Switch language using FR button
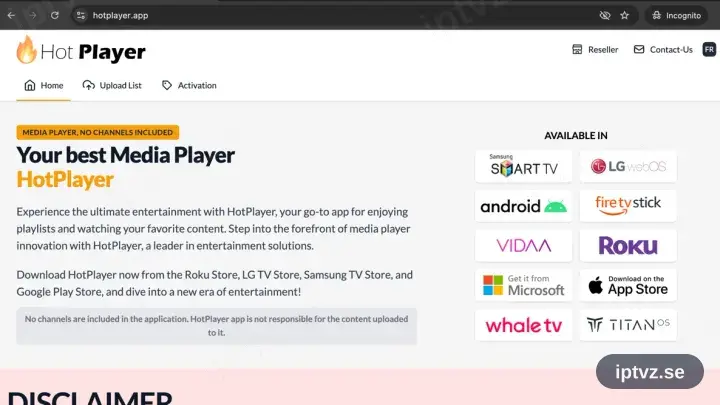This screenshot has width=720, height=405. coord(709,49)
